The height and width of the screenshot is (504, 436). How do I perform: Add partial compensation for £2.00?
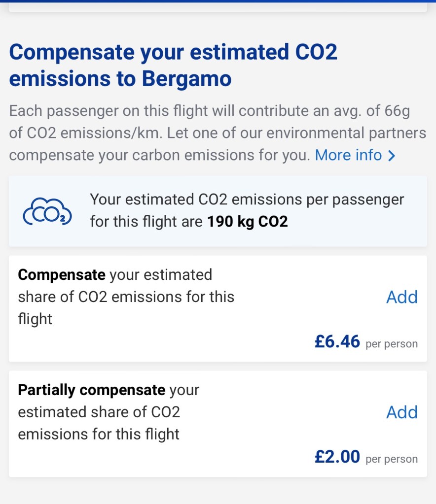click(x=401, y=412)
